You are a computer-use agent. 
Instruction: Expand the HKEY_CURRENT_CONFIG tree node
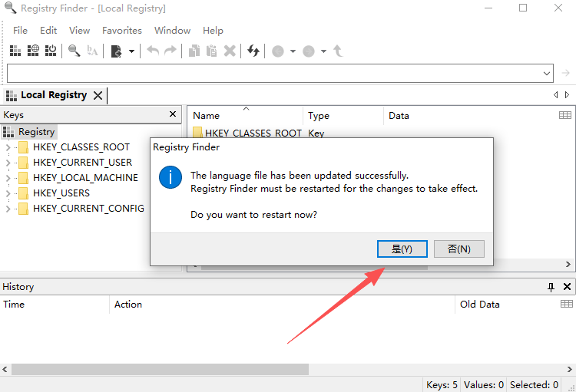point(8,209)
